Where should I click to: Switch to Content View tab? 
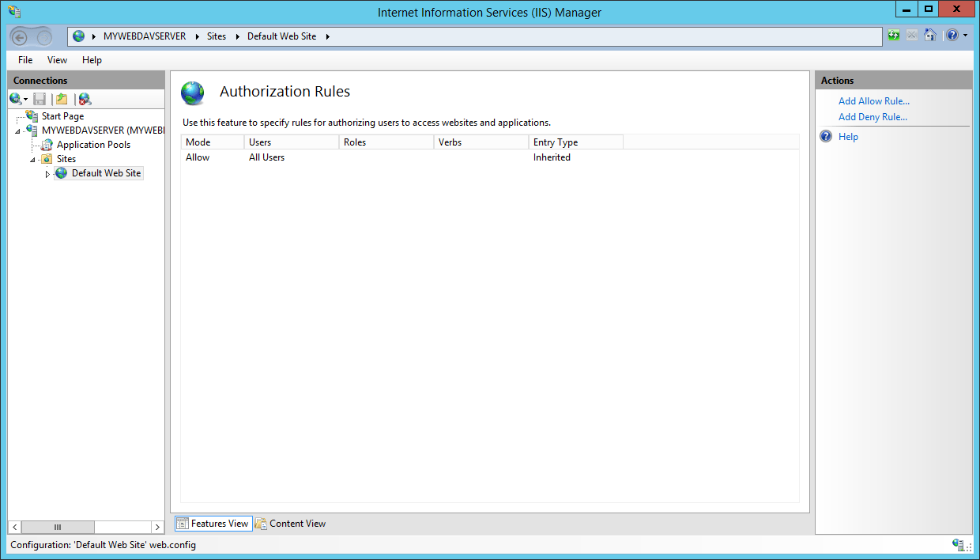(x=290, y=524)
